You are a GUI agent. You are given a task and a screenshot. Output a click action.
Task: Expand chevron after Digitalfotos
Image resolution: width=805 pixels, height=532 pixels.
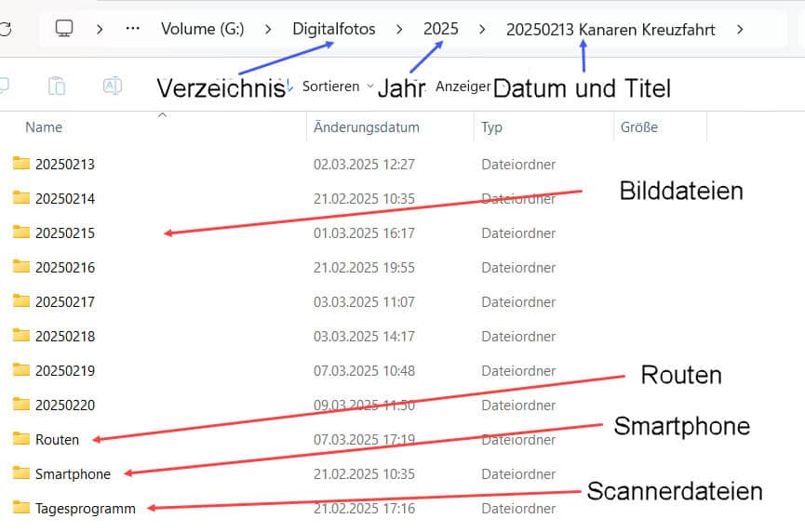point(399,29)
